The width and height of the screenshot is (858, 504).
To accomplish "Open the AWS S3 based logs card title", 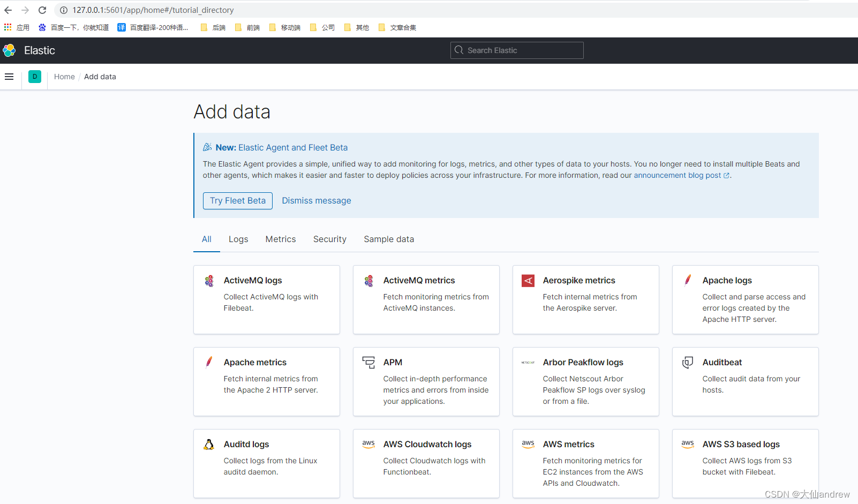I will (x=741, y=445).
